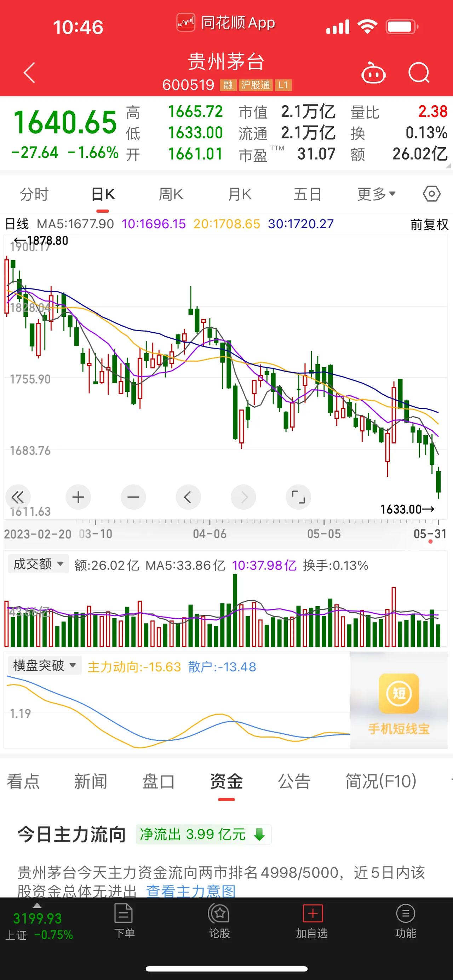Image resolution: width=453 pixels, height=980 pixels.
Task: Switch to 月K tab
Action: click(240, 194)
